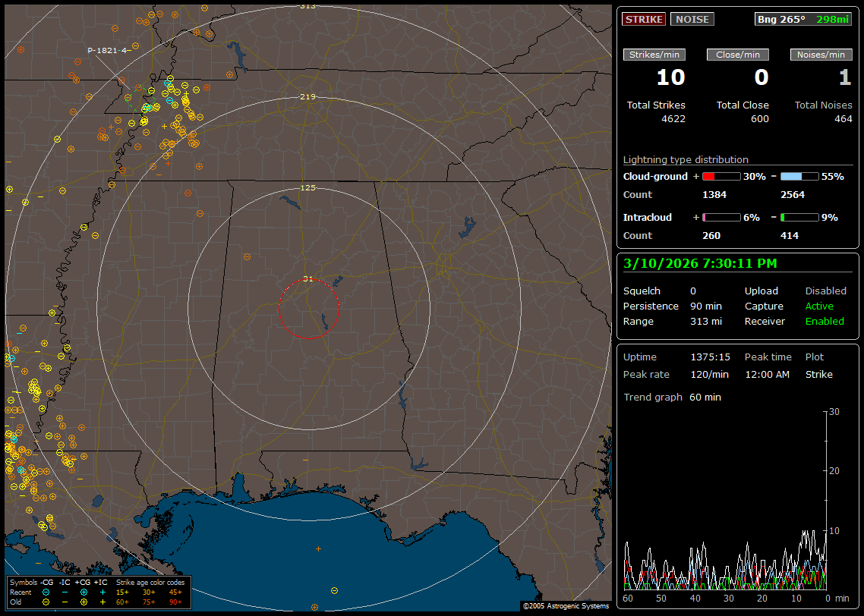Click the 90+ strike age color code
The image size is (864, 616).
tap(175, 602)
